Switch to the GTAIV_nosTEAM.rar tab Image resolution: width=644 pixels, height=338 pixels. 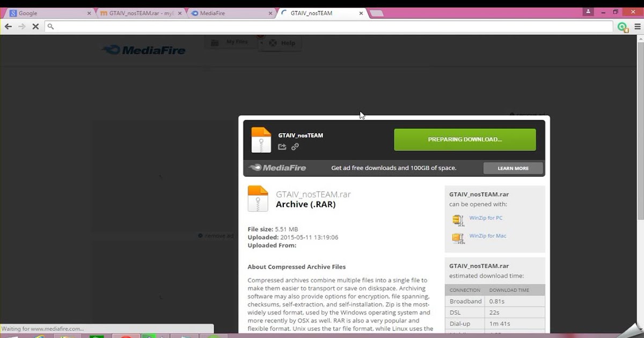tap(141, 13)
